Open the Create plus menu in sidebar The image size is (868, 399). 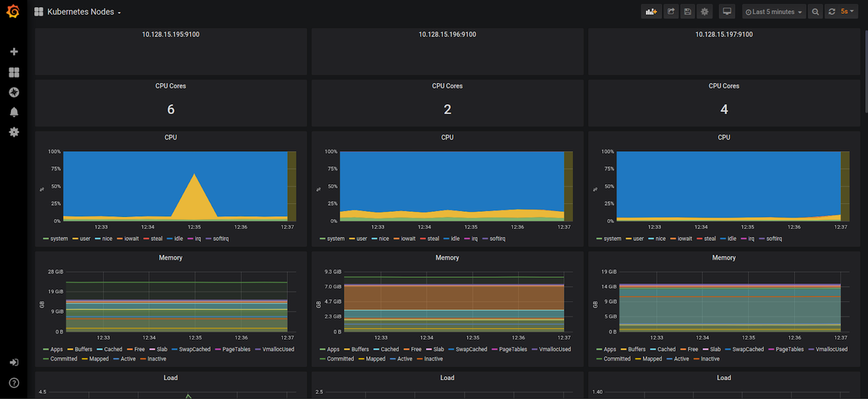point(14,52)
